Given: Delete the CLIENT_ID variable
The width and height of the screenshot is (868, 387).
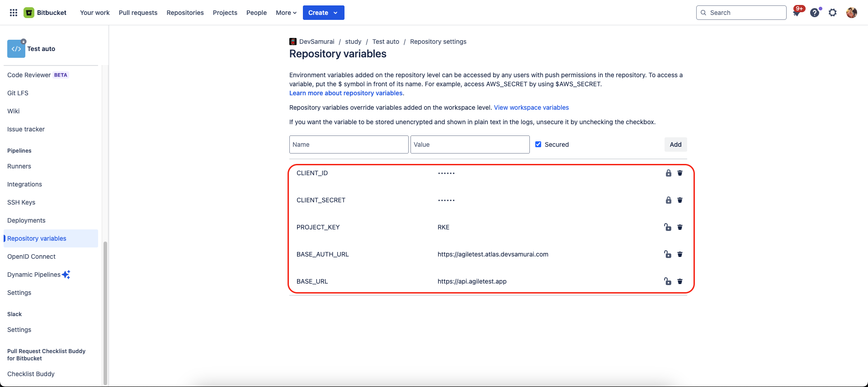Looking at the screenshot, I should [x=680, y=173].
